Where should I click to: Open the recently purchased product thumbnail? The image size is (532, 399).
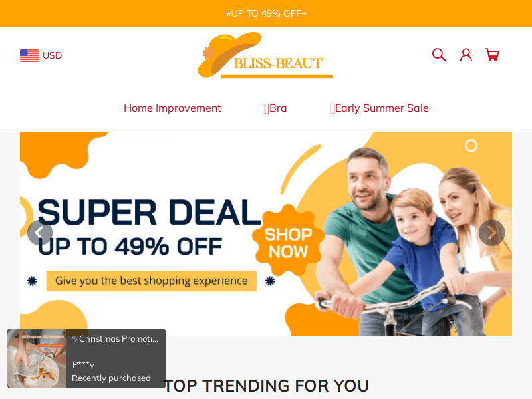[37, 358]
